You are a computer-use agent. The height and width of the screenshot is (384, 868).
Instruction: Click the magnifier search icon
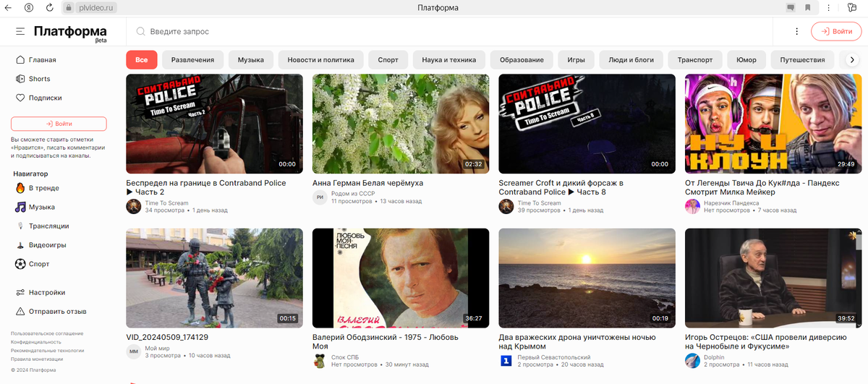click(140, 32)
